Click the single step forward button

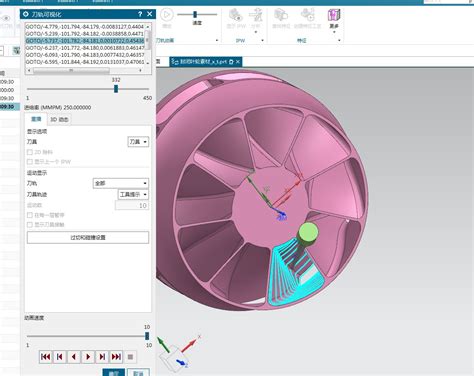102,357
